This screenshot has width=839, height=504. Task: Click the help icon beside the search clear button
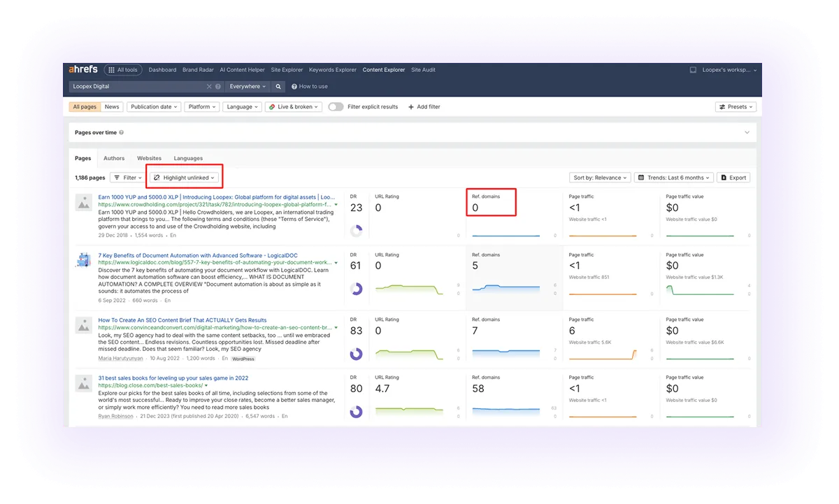(218, 87)
